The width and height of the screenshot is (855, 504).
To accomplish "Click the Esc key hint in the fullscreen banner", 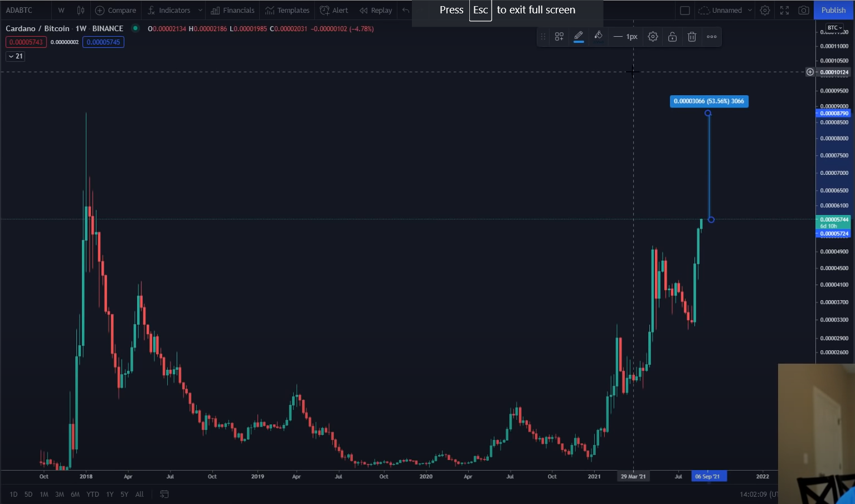I will [x=480, y=10].
